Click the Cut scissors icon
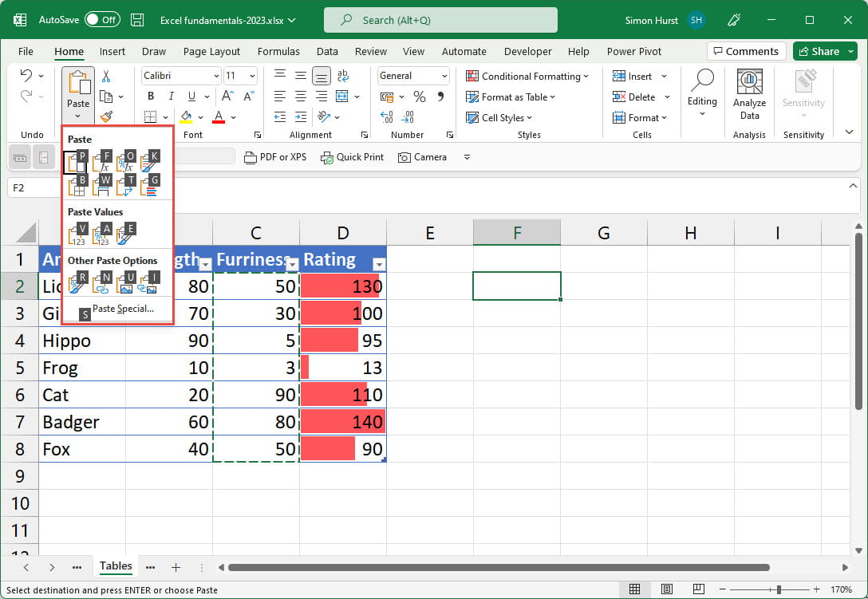The height and width of the screenshot is (599, 868). pyautogui.click(x=106, y=77)
